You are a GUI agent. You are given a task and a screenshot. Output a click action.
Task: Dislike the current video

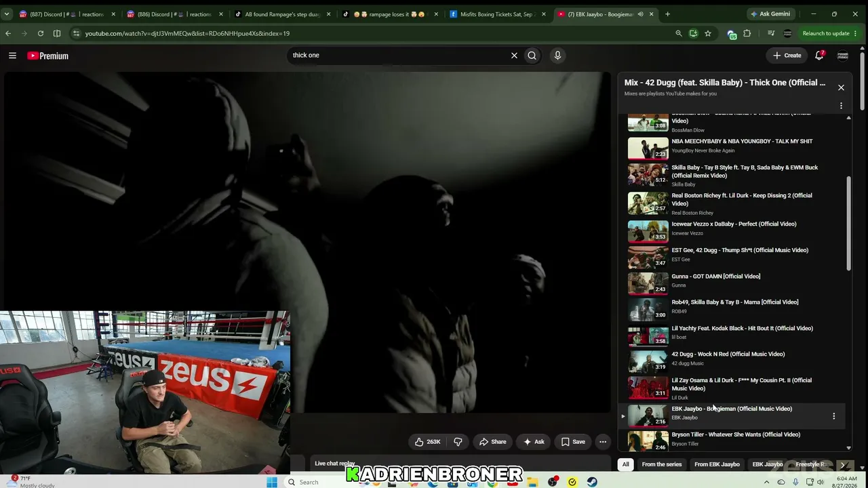click(x=458, y=442)
